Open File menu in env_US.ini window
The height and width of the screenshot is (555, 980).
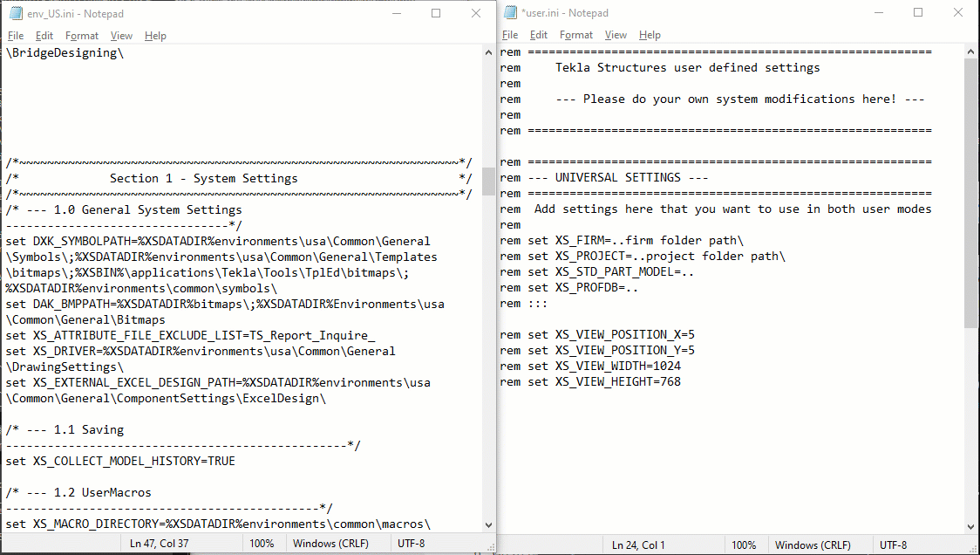[16, 36]
